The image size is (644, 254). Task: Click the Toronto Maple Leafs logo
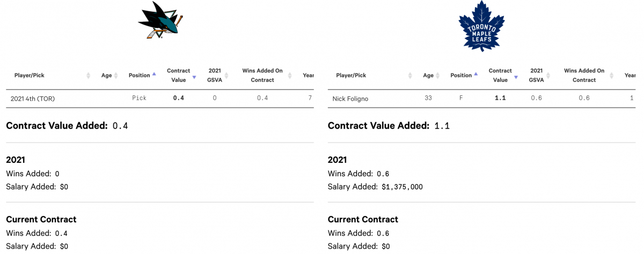(482, 26)
